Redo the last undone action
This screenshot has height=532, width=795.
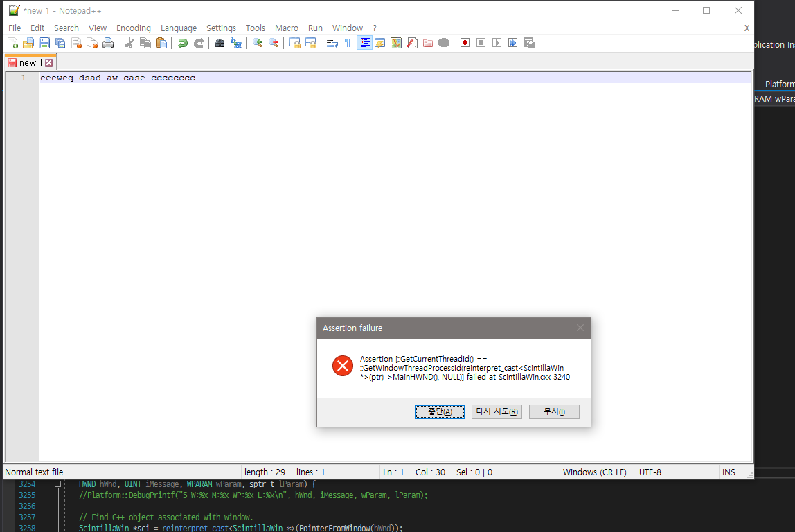click(x=198, y=43)
